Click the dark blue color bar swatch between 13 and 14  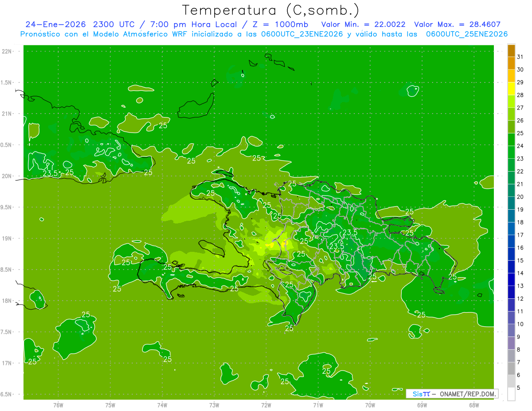pyautogui.click(x=511, y=279)
